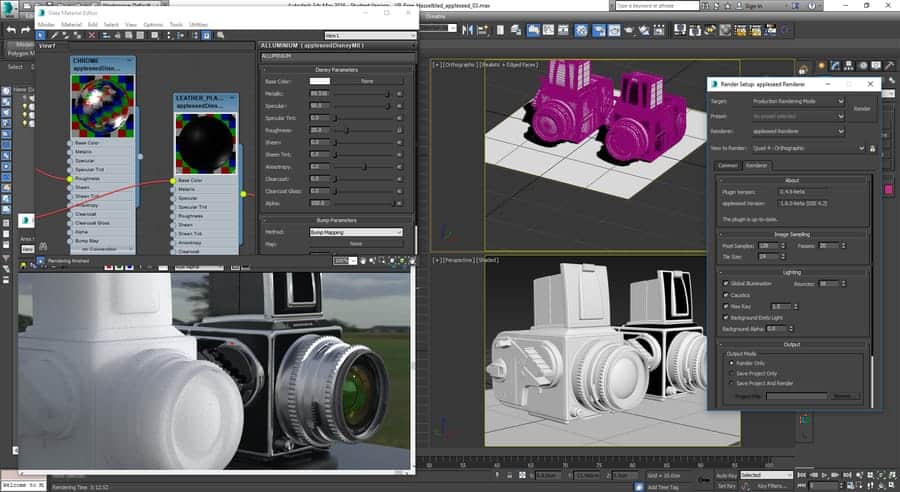Undo the last action in main toolbar
The height and width of the screenshot is (492, 900).
click(x=11, y=30)
